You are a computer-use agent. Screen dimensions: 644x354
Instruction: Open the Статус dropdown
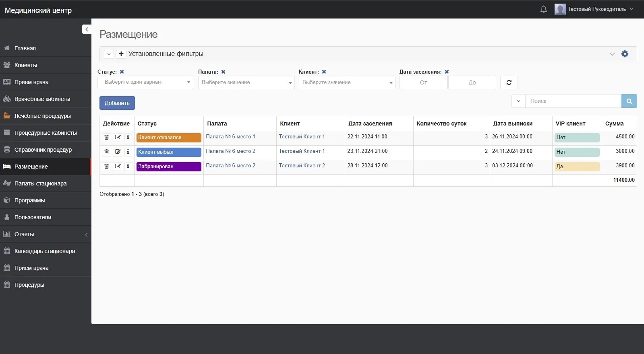(x=145, y=82)
